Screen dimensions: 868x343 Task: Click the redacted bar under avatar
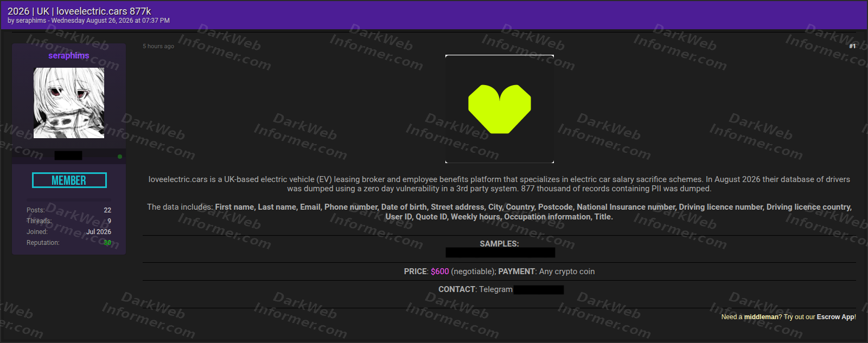[x=68, y=156]
